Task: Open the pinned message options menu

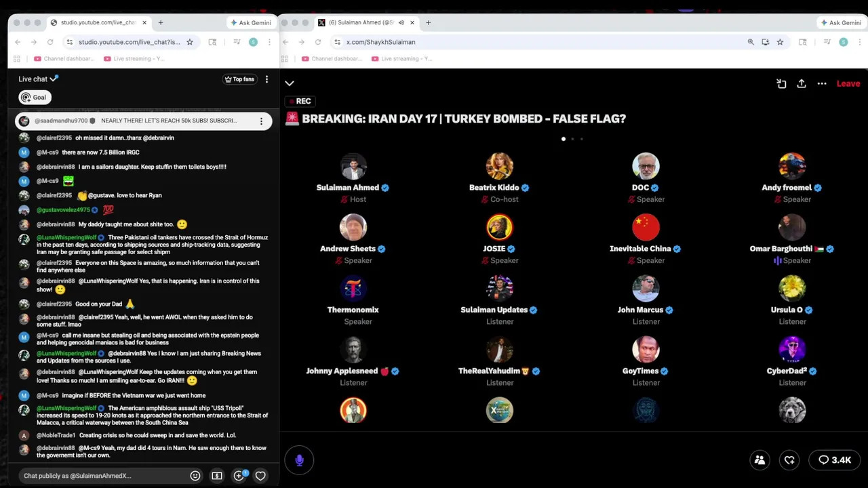Action: tap(261, 121)
